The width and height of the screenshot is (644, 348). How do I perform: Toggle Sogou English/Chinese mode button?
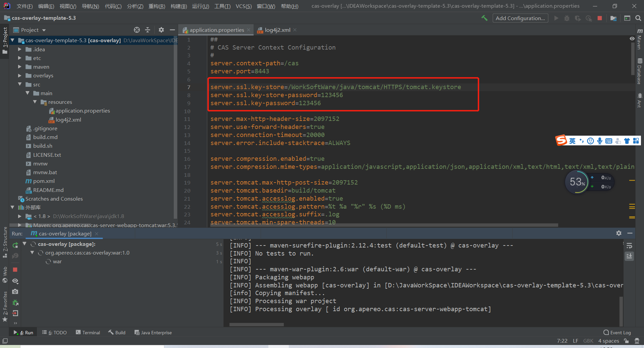tap(572, 141)
